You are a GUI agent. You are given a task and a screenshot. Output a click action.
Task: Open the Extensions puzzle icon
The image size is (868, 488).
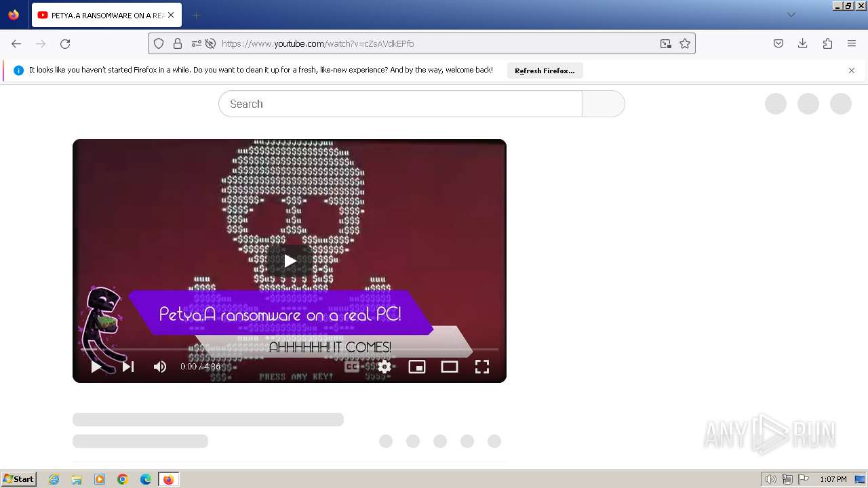827,43
